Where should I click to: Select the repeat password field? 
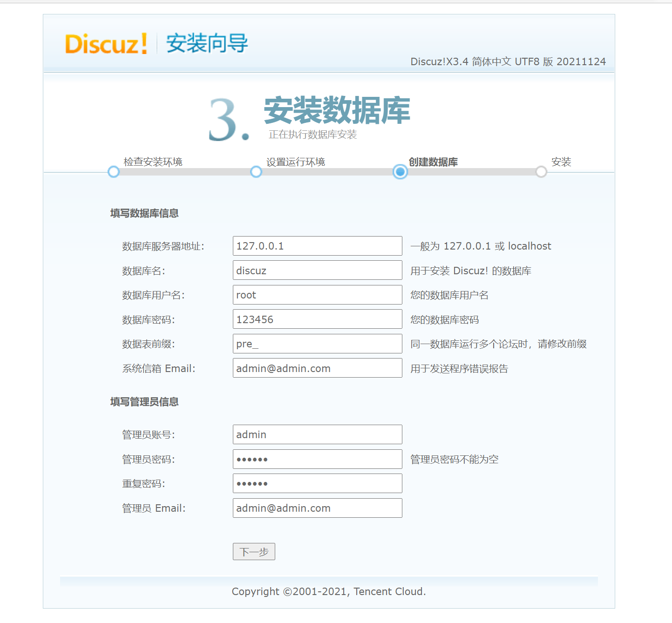[x=318, y=483]
